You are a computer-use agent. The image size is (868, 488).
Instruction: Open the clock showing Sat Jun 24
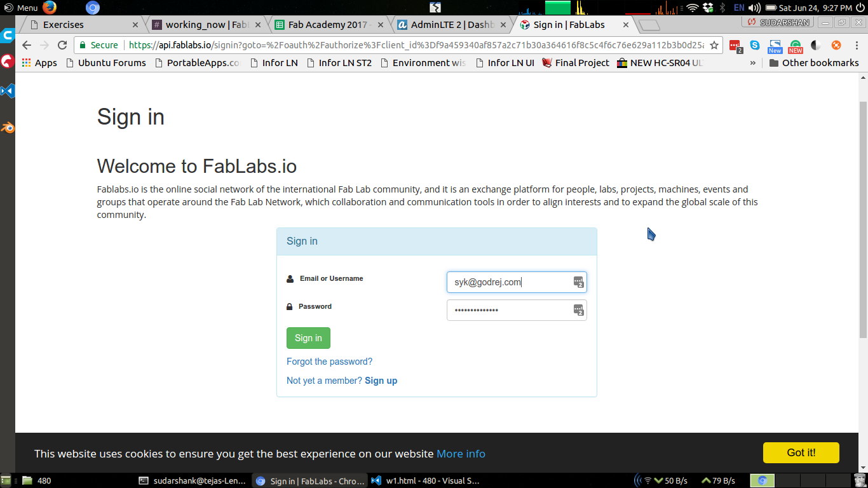click(x=816, y=8)
